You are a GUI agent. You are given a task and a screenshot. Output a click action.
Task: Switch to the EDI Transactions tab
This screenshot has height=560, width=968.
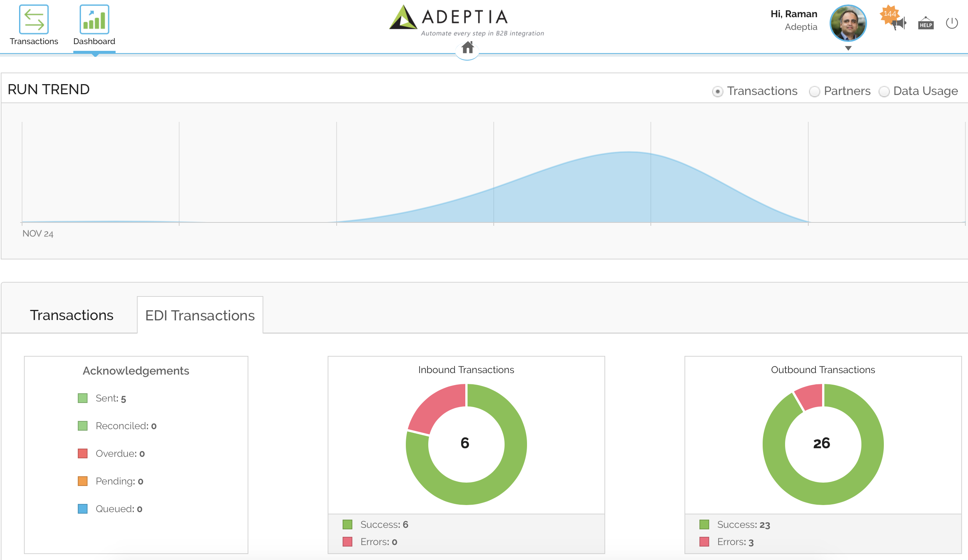click(200, 315)
